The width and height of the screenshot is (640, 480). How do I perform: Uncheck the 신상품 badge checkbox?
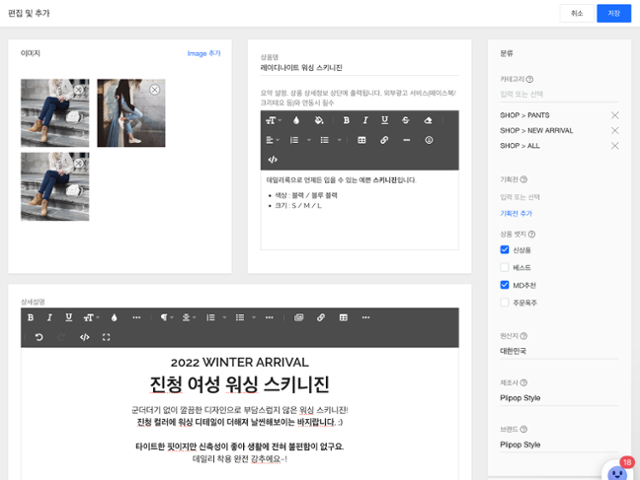(x=504, y=250)
